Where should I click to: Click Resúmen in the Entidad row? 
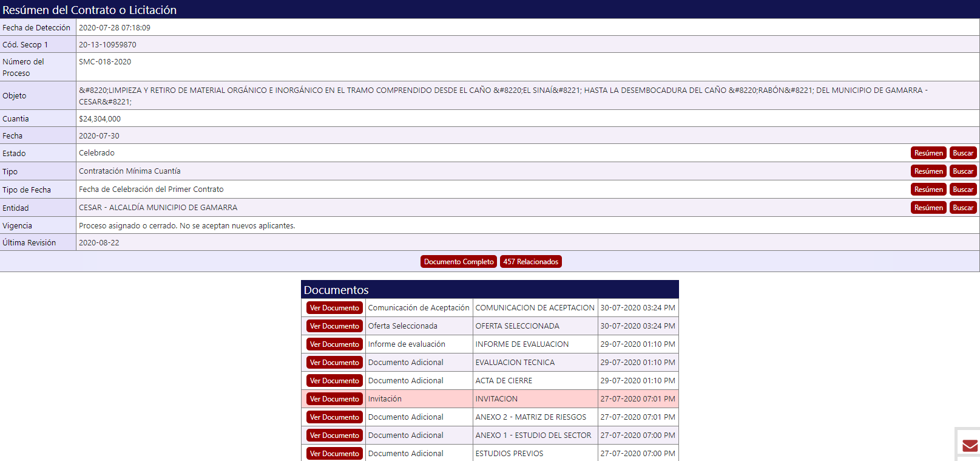(x=928, y=208)
